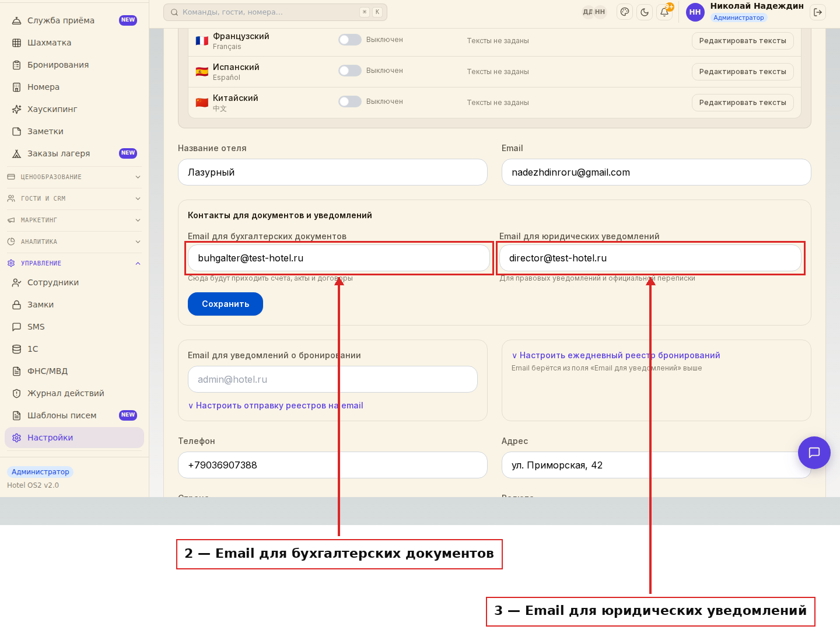
Task: Open Служба приёма in sidebar
Action: pyautogui.click(x=74, y=20)
